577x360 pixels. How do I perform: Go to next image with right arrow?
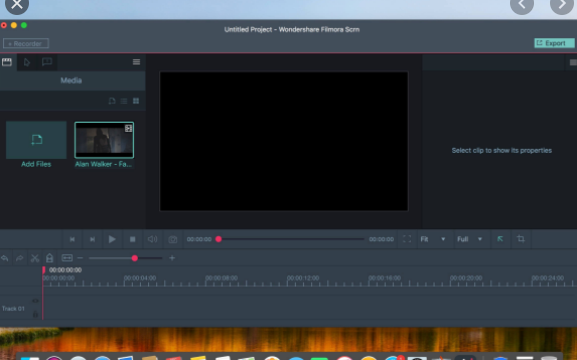(562, 5)
